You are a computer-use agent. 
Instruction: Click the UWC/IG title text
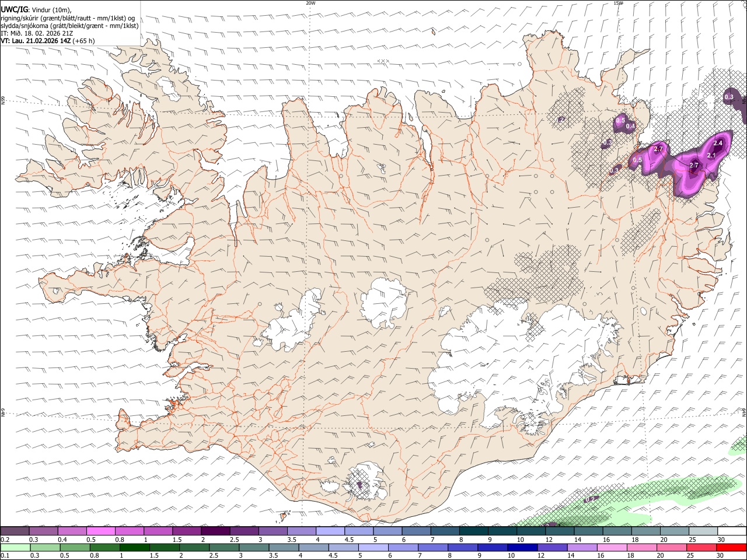click(x=13, y=9)
